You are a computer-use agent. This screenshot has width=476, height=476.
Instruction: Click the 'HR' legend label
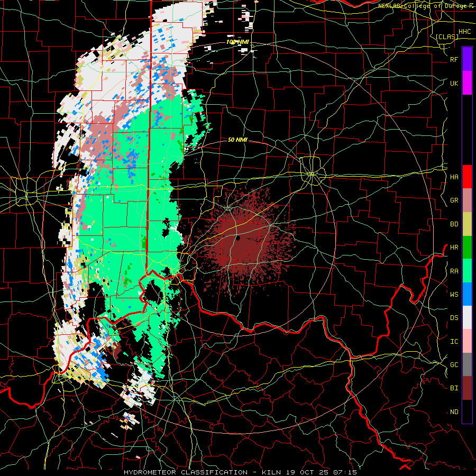pyautogui.click(x=454, y=248)
